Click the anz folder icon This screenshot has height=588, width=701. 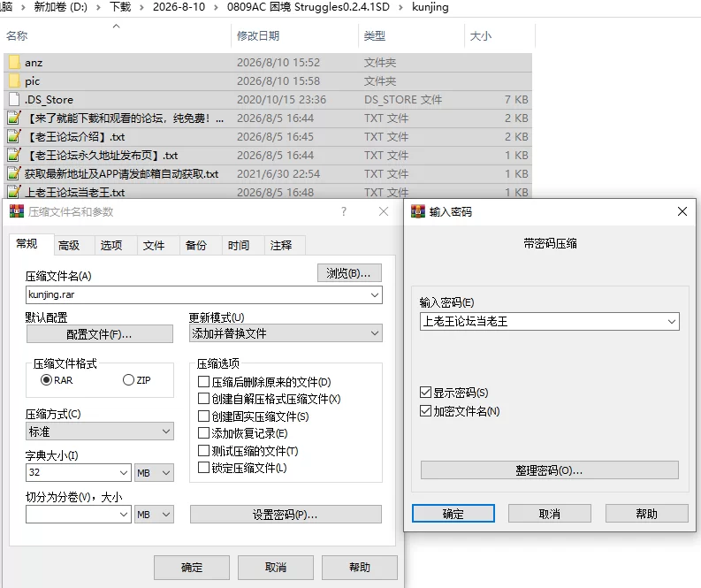tap(14, 62)
